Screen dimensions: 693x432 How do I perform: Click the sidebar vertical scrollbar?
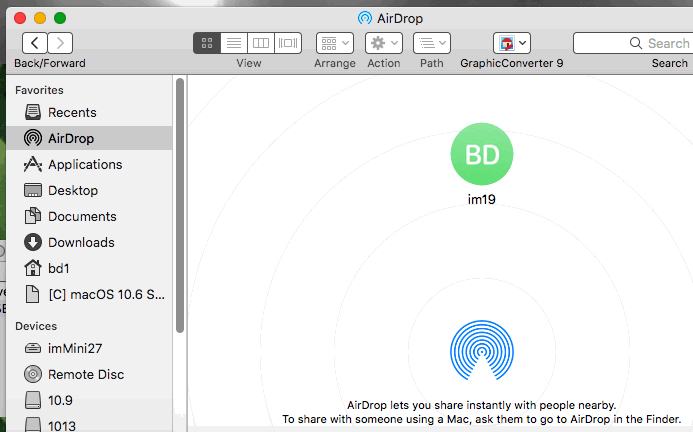179,206
